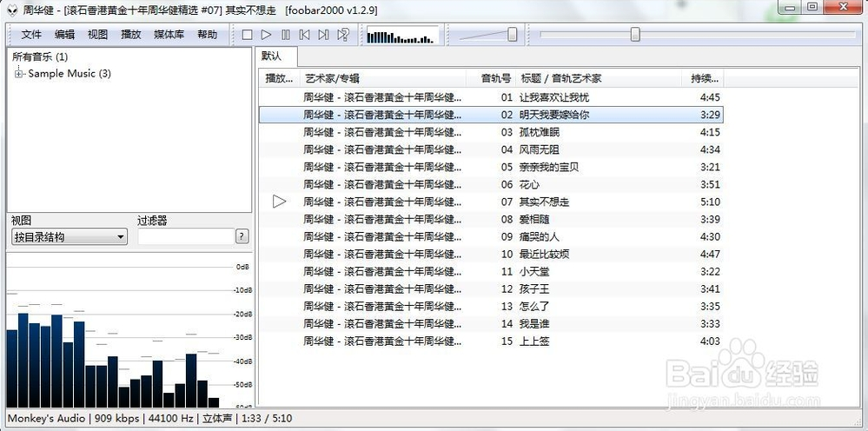Select track 10 最近比较烦

click(x=492, y=254)
